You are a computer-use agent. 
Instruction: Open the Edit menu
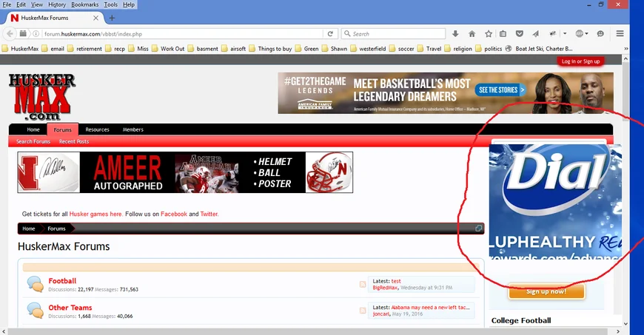(x=21, y=4)
